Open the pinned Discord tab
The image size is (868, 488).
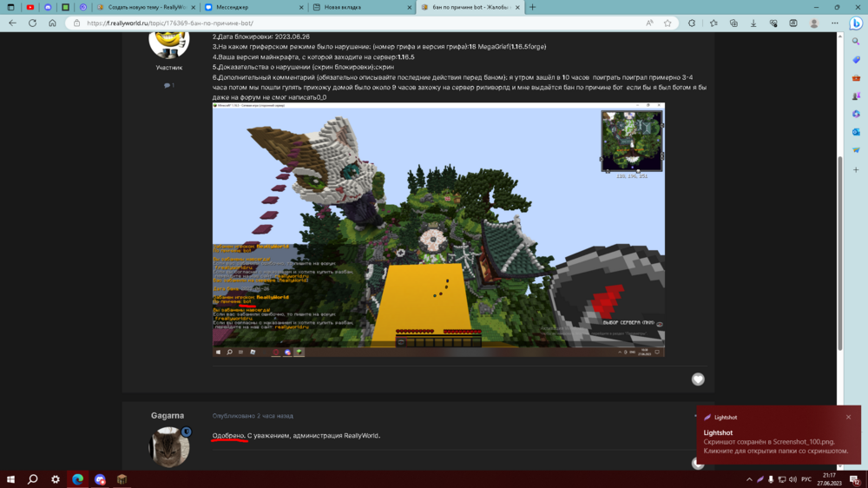tap(48, 7)
